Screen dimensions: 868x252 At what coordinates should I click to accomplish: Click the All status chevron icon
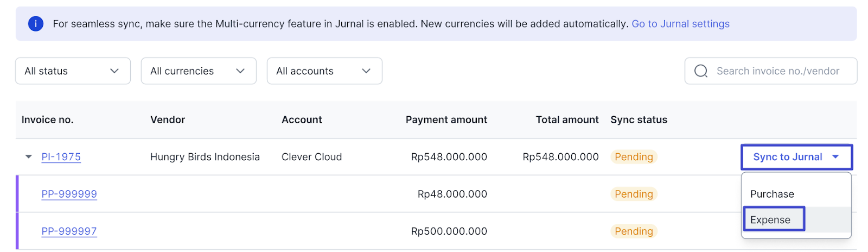pos(114,71)
